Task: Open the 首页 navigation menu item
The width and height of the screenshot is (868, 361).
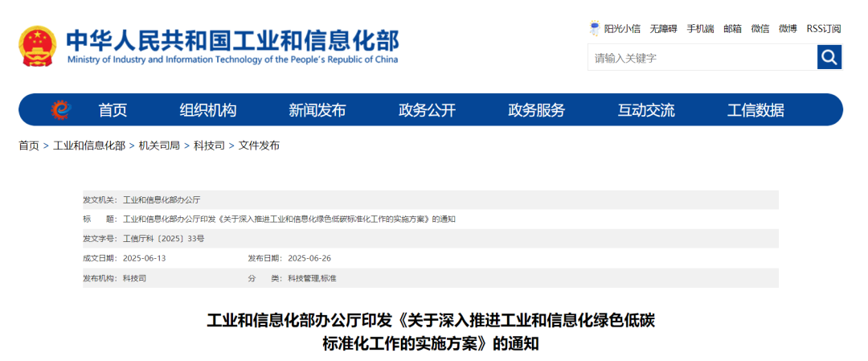Action: click(113, 110)
